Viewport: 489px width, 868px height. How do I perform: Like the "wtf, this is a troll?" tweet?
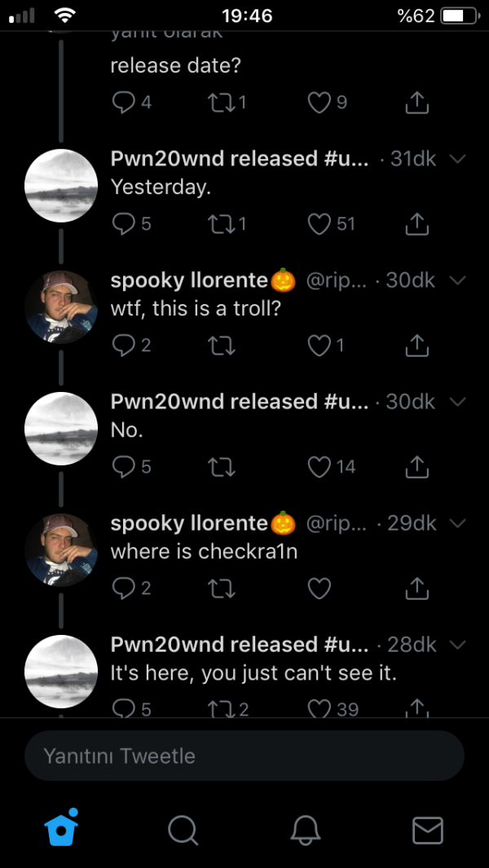319,345
